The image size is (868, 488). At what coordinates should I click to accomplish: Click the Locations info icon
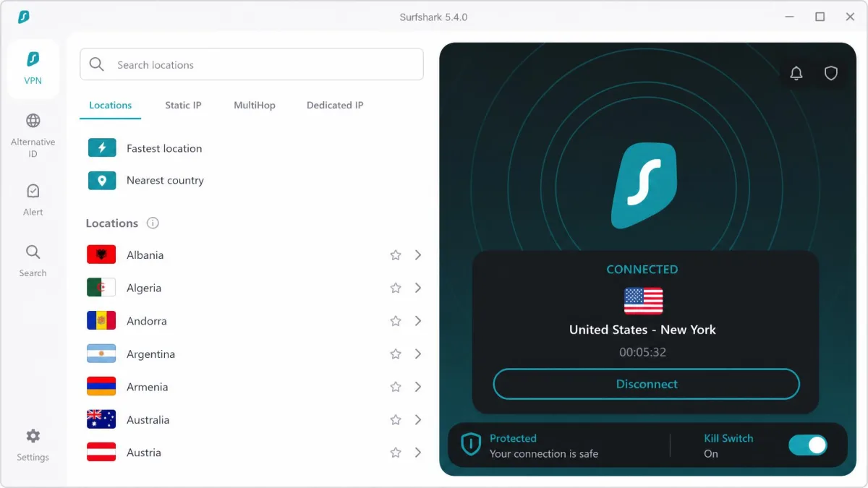coord(153,223)
